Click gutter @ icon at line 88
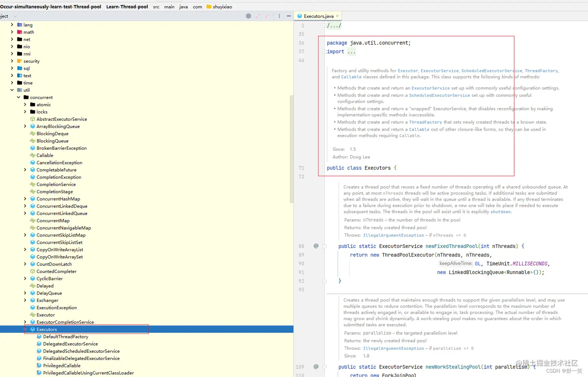The height and width of the screenshot is (377, 588). [316, 246]
